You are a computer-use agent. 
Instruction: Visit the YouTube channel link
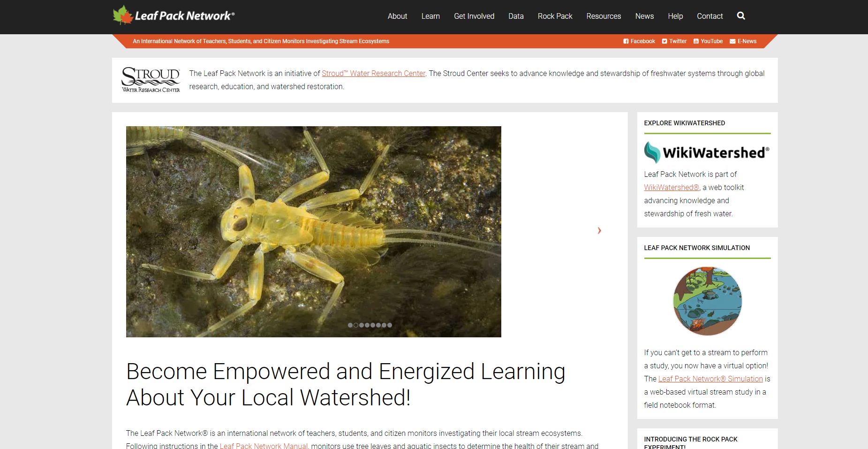click(x=708, y=41)
